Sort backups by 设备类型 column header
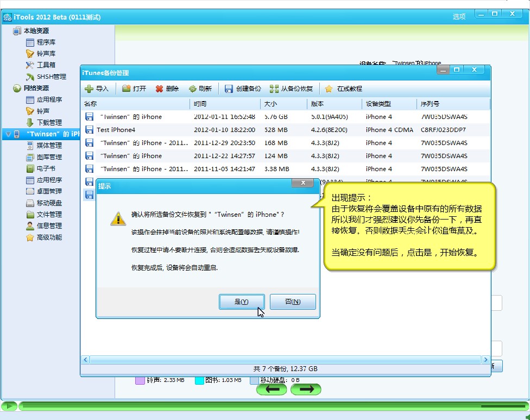 [x=389, y=104]
